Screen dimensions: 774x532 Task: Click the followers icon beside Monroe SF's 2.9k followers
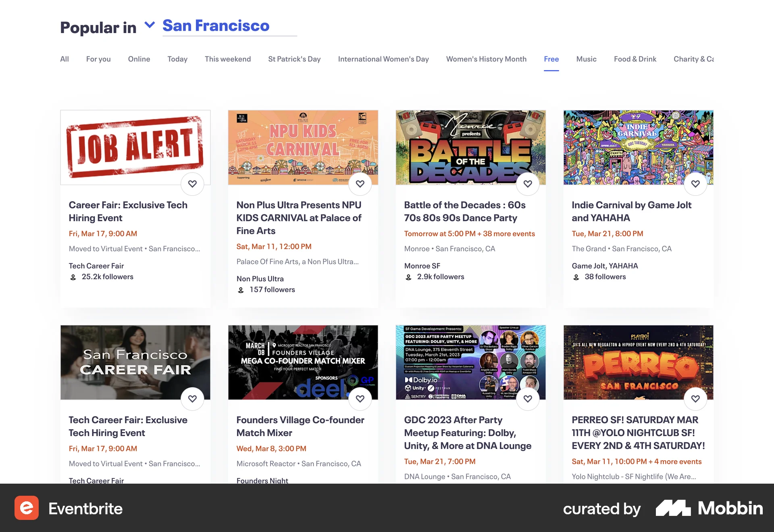coord(409,277)
